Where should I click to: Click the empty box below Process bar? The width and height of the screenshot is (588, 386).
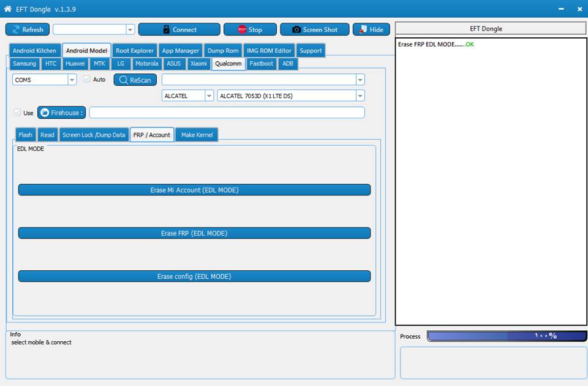click(x=494, y=363)
